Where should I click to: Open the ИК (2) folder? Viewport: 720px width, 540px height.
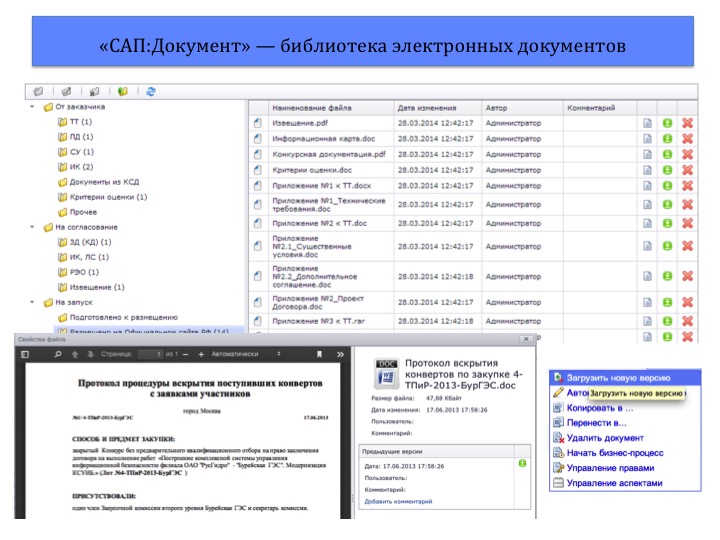click(75, 167)
